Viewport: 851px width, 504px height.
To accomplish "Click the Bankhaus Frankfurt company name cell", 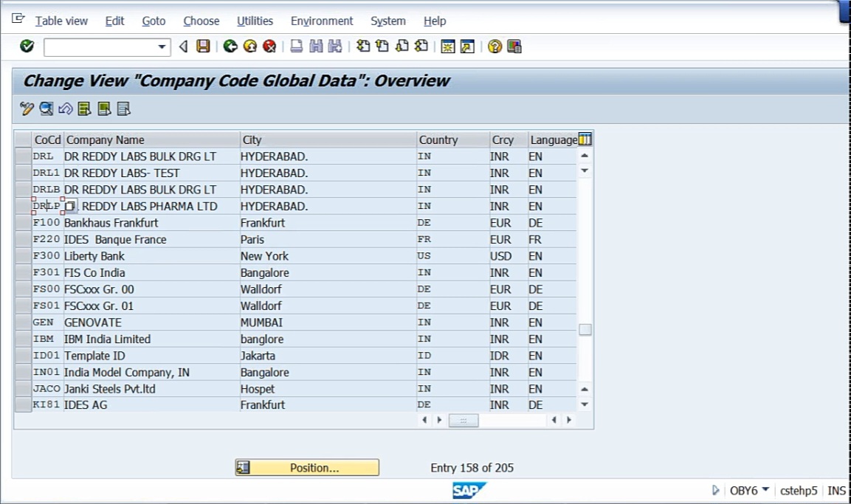I will (x=152, y=223).
